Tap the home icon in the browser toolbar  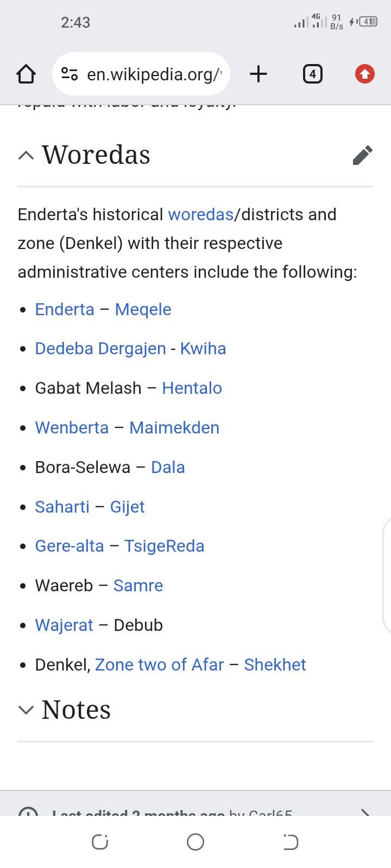pyautogui.click(x=26, y=74)
